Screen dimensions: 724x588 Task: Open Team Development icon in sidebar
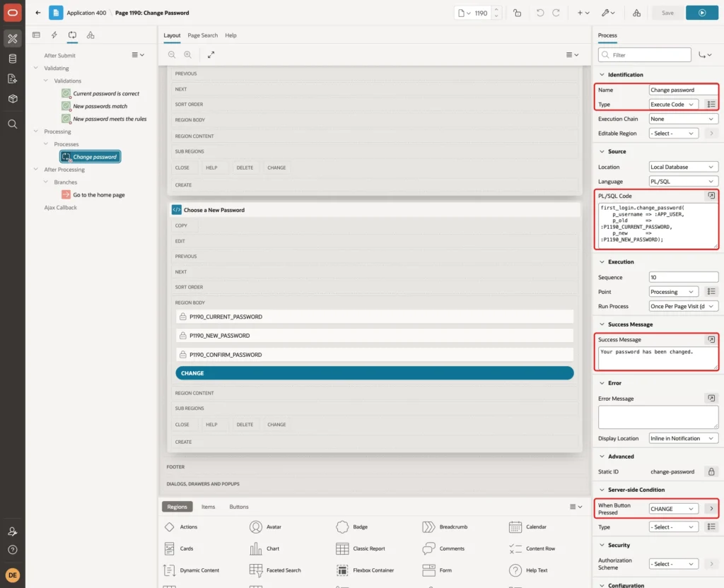[x=13, y=79]
